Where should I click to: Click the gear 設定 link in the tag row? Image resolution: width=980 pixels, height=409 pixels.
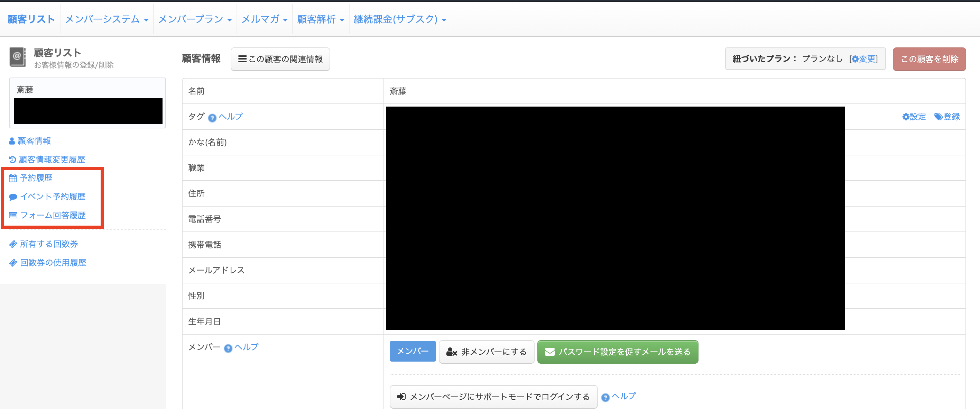coord(914,117)
